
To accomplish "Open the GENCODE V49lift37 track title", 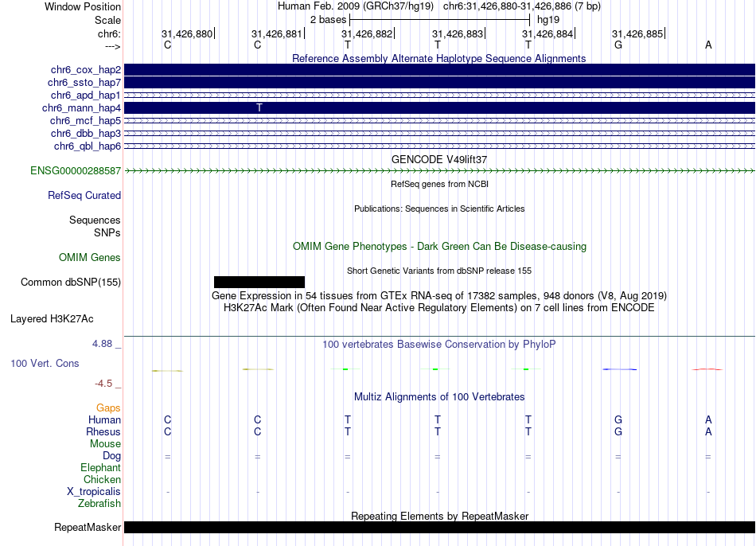I will click(x=439, y=159).
